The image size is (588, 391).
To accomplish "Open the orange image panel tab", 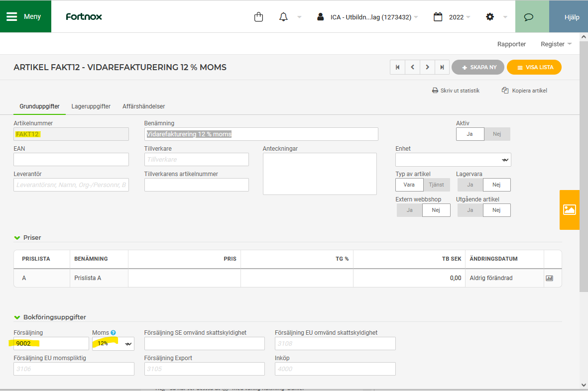I will pyautogui.click(x=570, y=210).
